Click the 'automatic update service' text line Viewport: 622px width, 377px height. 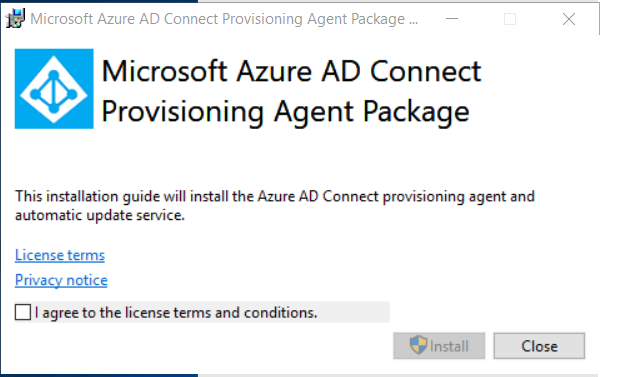100,215
